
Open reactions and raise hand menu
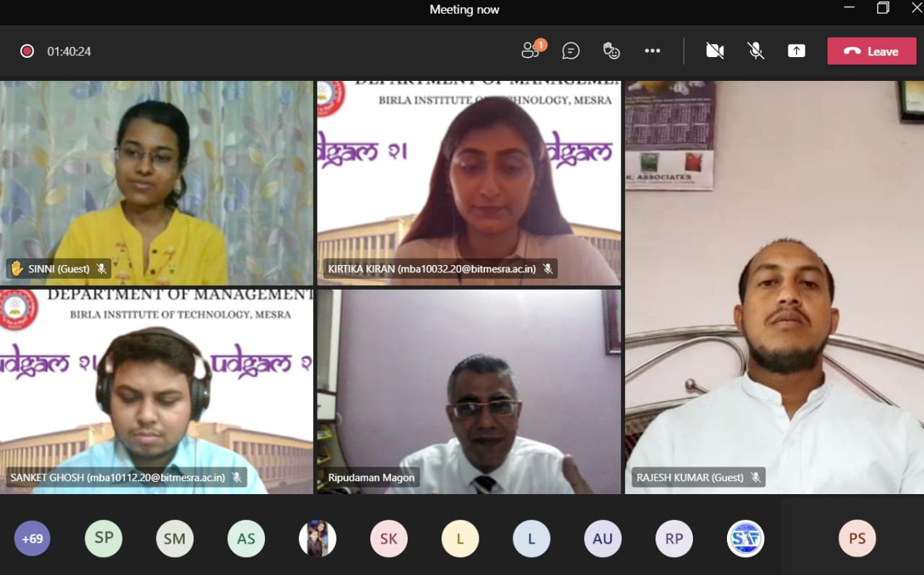click(x=611, y=51)
